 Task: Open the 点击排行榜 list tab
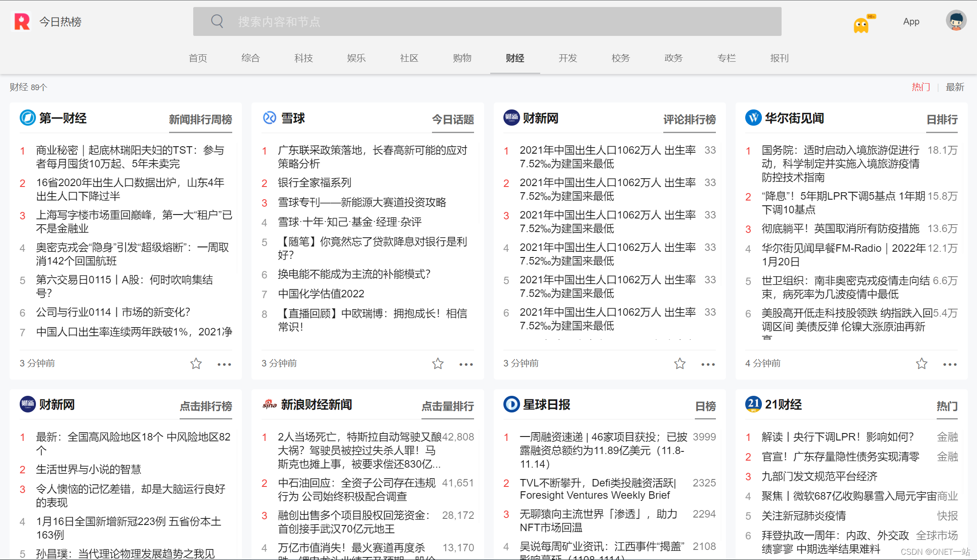pyautogui.click(x=206, y=406)
